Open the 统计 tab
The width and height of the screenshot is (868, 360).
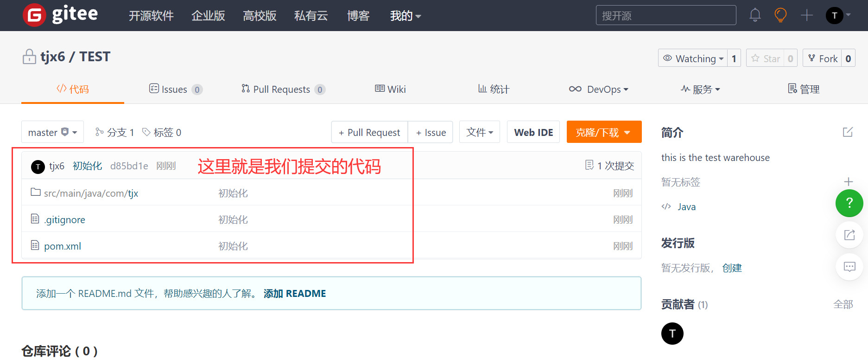(x=494, y=89)
